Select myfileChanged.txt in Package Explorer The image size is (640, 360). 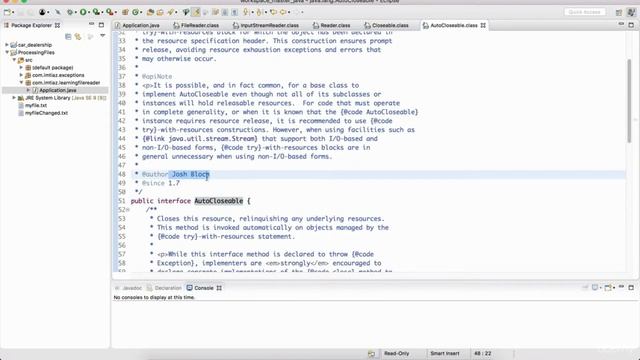pyautogui.click(x=46, y=113)
